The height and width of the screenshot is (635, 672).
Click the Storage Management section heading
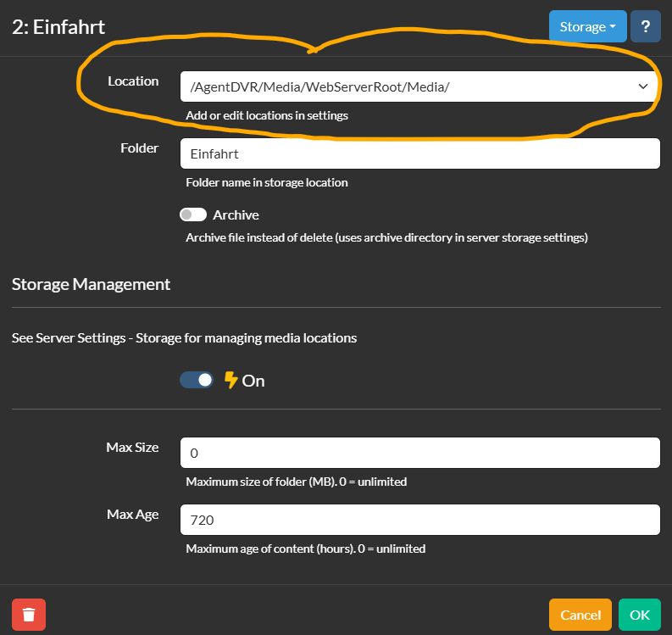[91, 284]
